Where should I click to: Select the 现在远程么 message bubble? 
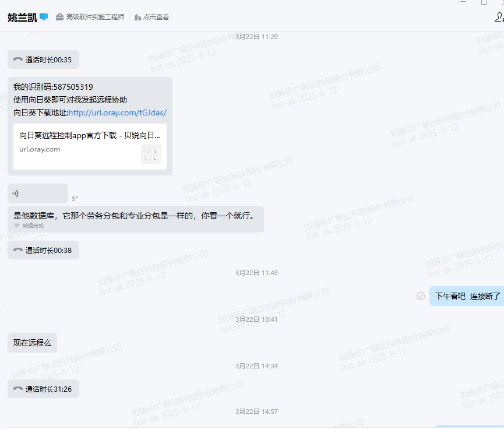(x=33, y=343)
